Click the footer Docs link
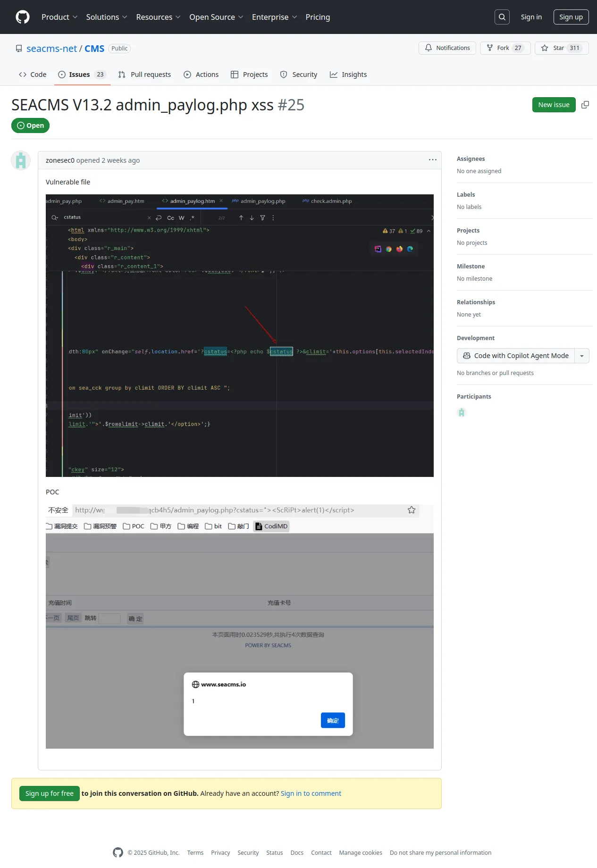This screenshot has height=868, width=597. 297,852
